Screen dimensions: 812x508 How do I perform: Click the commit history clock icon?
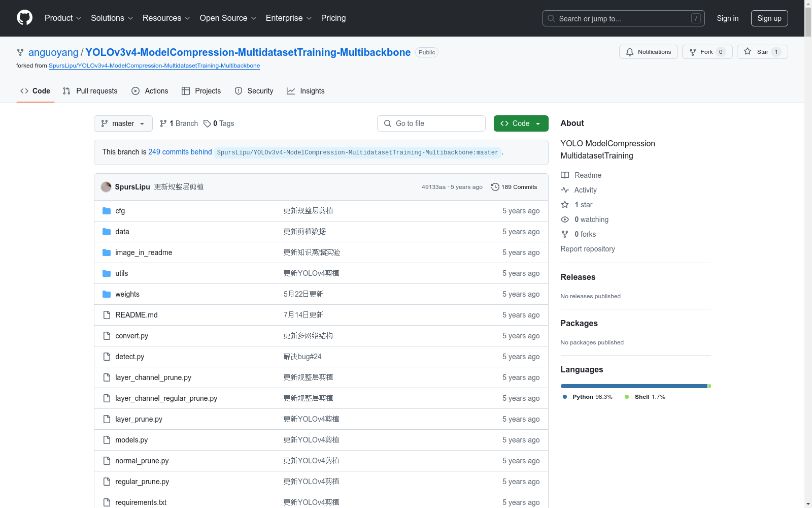pos(495,187)
